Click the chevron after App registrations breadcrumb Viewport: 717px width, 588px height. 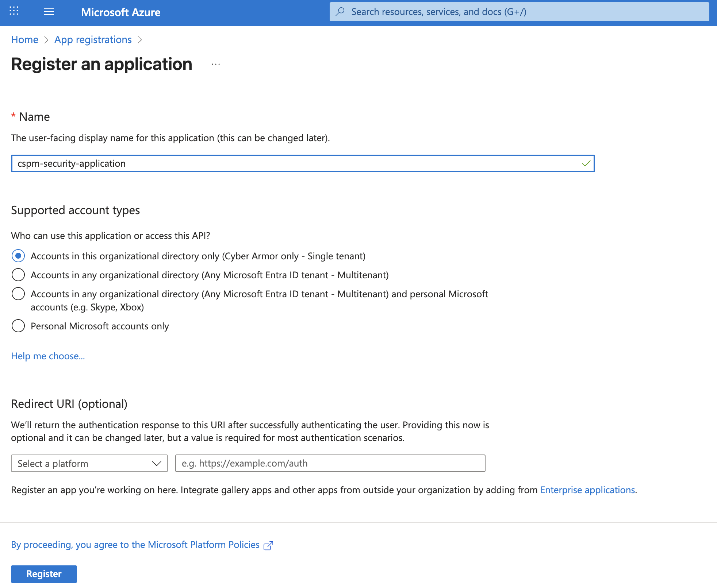pos(140,40)
